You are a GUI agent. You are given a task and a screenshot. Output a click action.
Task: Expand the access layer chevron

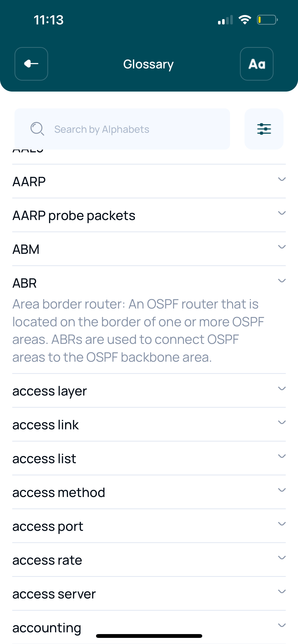(282, 389)
